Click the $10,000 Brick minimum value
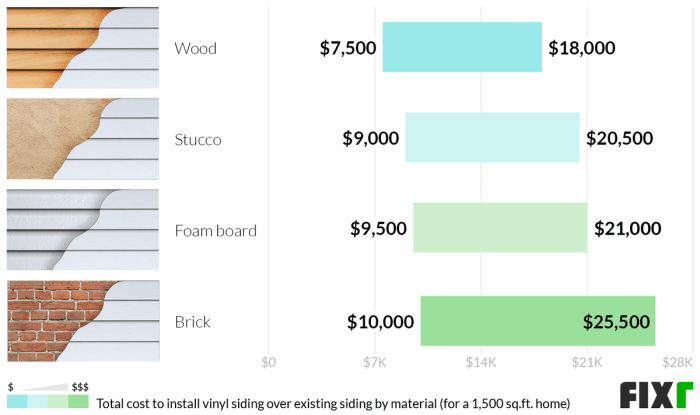The image size is (700, 415). [380, 322]
